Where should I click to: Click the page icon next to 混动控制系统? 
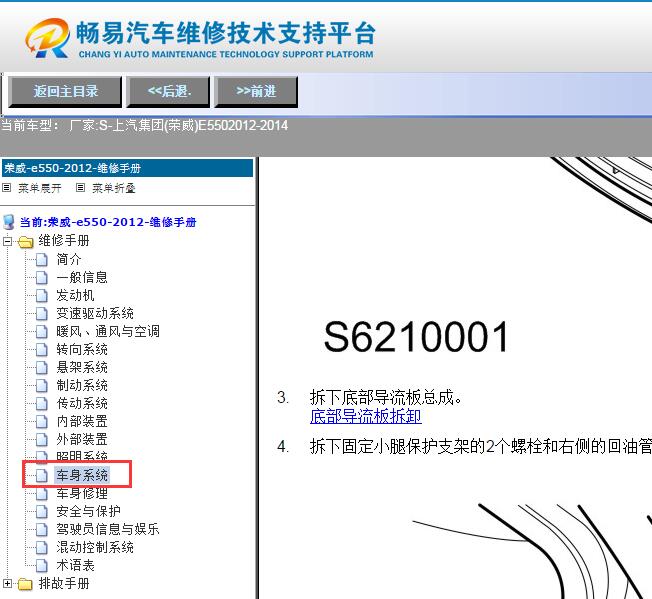click(42, 547)
